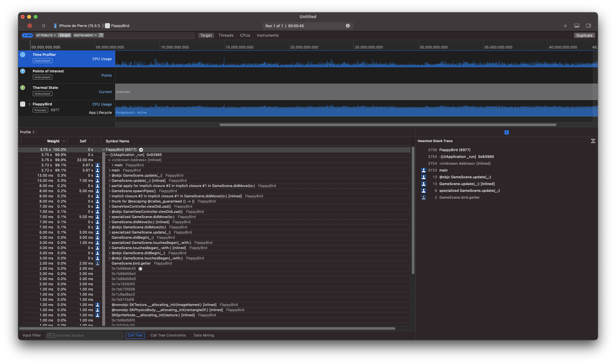
Task: Switch to the Threads tab
Action: click(226, 35)
